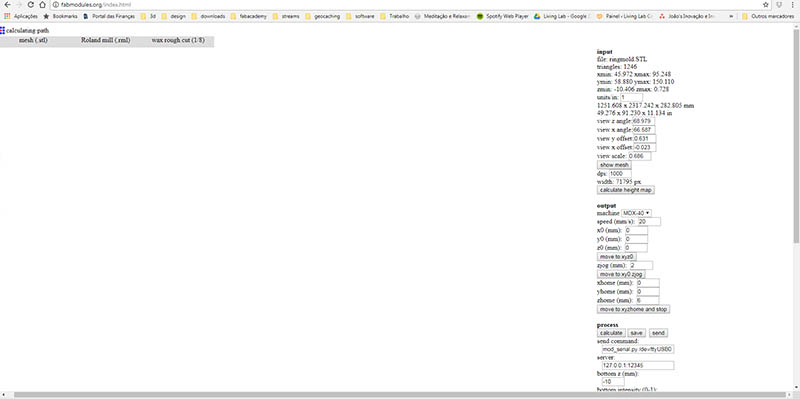This screenshot has width=800, height=399.
Task: Edit the y0 (mm) field
Action: pyautogui.click(x=636, y=239)
